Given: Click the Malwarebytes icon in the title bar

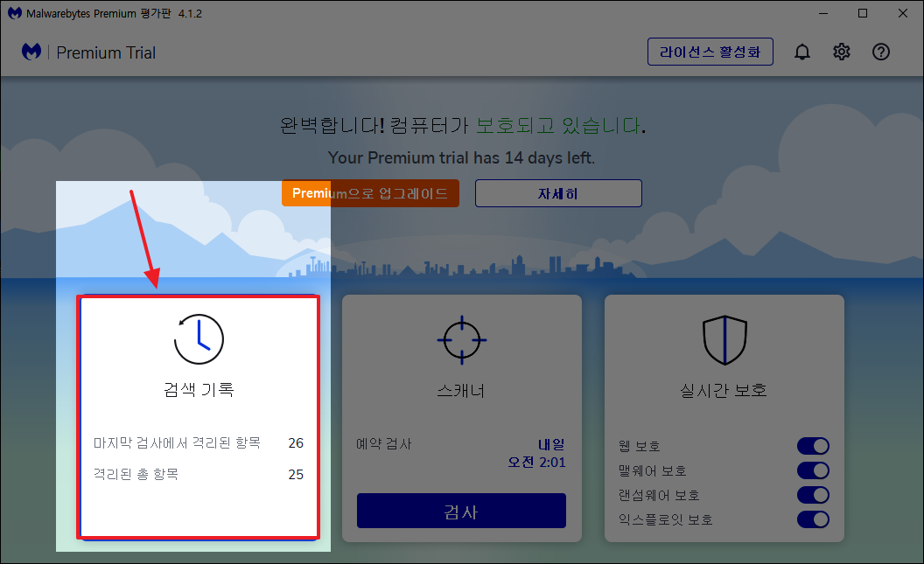Looking at the screenshot, I should 13,13.
